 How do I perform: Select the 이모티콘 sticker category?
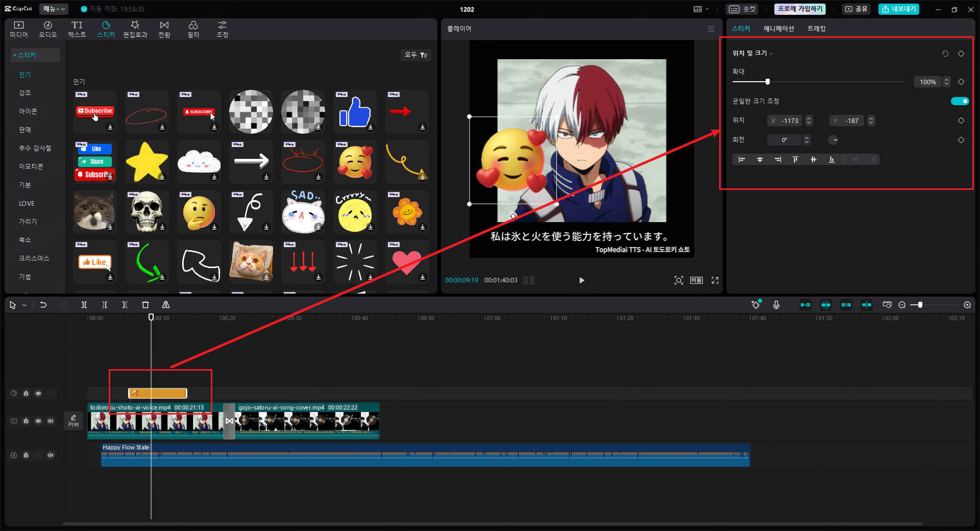(31, 166)
